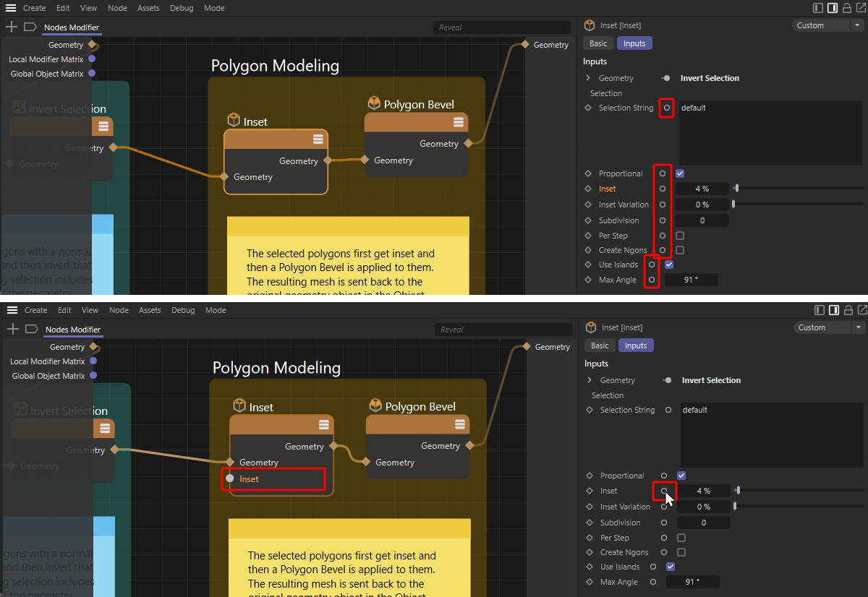The image size is (868, 597).
Task: Toggle the Proportional checkbox, lower screenshot
Action: (681, 476)
